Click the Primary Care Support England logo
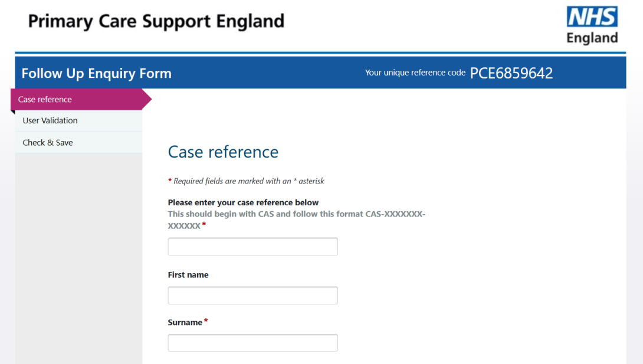The image size is (643, 364). click(155, 21)
